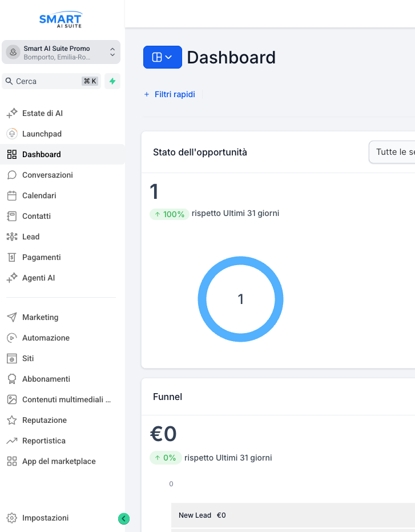The height and width of the screenshot is (532, 415).
Task: Click the Impostazioni gear icon
Action: pyautogui.click(x=11, y=518)
